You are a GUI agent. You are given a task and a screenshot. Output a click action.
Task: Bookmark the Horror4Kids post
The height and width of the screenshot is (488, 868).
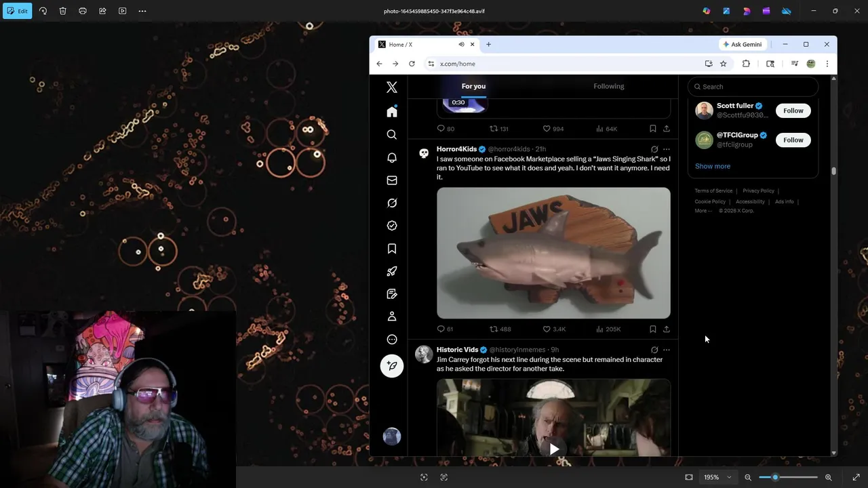(x=652, y=329)
